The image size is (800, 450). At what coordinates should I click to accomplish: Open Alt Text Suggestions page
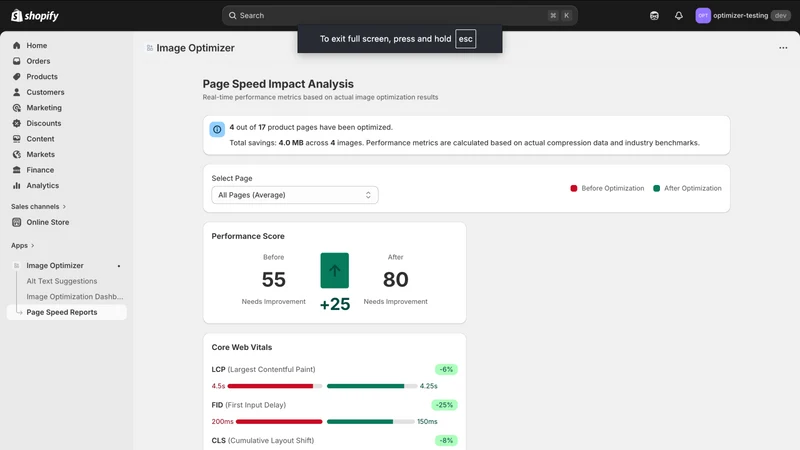(62, 281)
